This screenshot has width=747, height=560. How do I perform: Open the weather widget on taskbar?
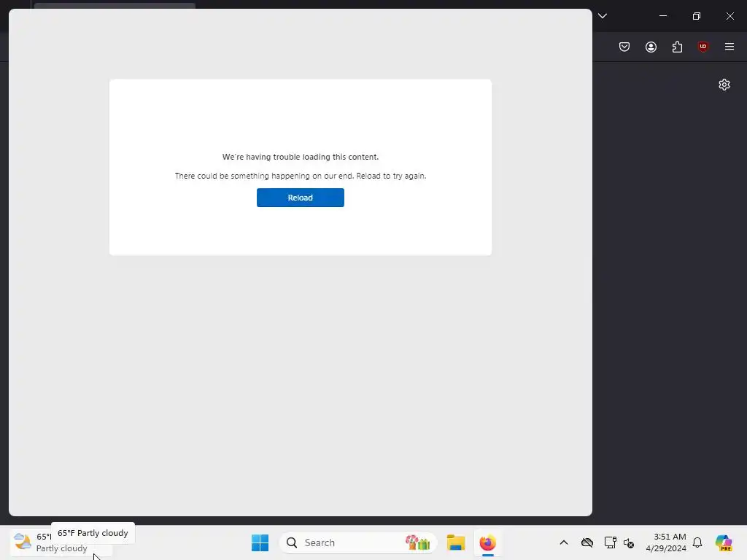tap(61, 542)
